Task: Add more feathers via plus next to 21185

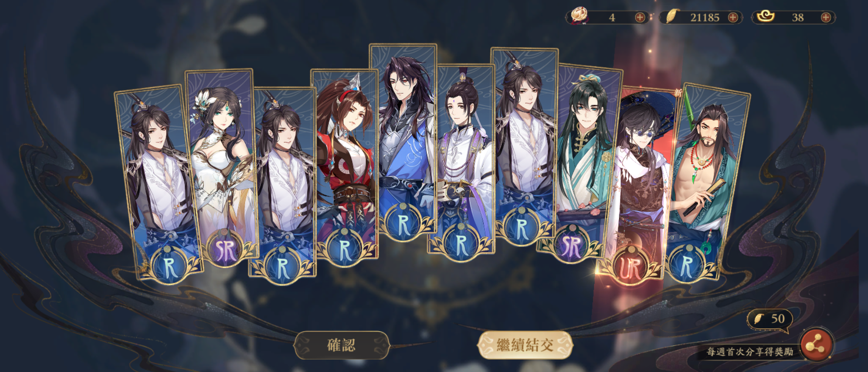Action: tap(733, 17)
